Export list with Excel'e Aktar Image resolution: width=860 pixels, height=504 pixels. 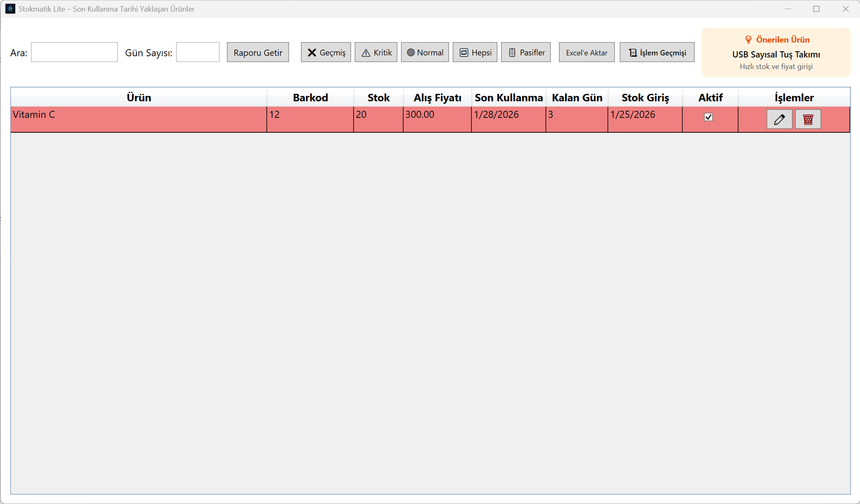[x=586, y=53]
